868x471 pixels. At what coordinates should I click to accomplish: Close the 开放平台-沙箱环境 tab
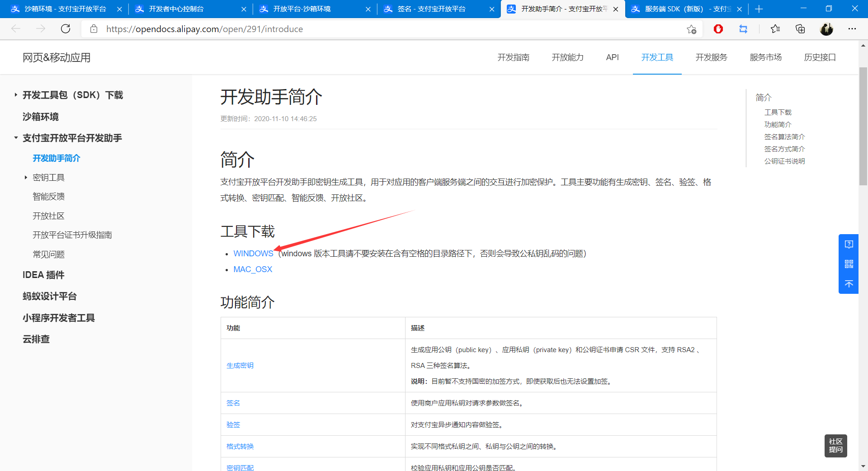click(368, 9)
